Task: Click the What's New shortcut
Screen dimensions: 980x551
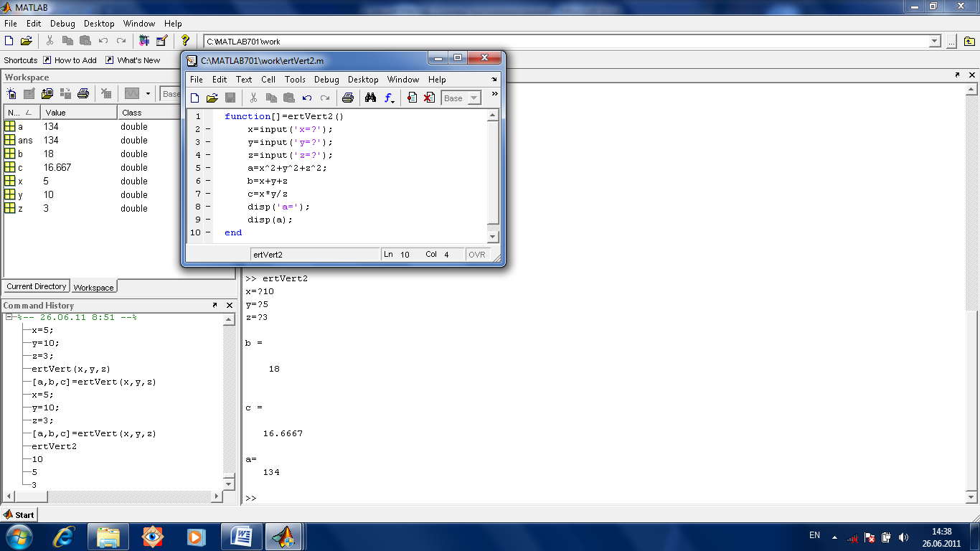Action: pyautogui.click(x=133, y=60)
